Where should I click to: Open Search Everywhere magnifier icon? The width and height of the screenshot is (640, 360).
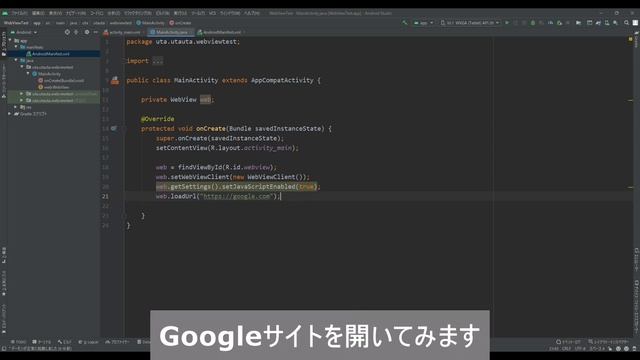point(626,23)
